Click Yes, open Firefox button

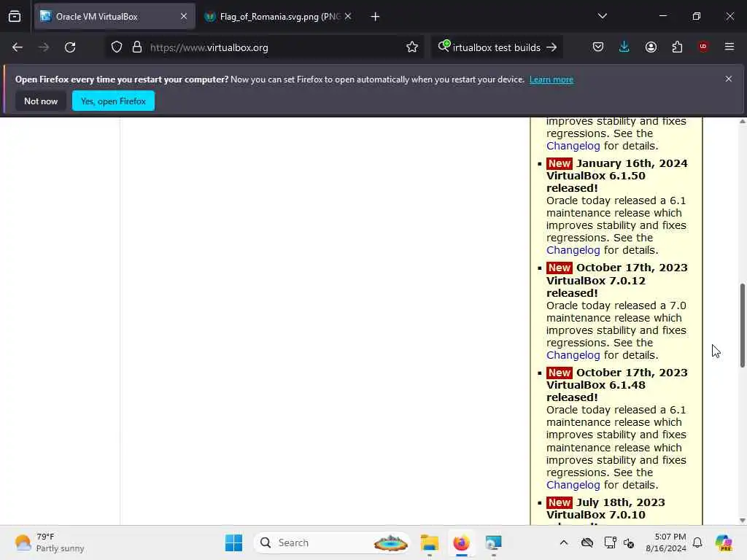(113, 101)
